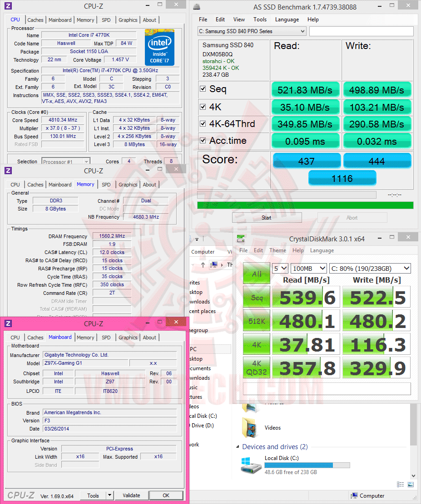
Task: Click the green progress bar in AS SSD
Action: tap(305, 205)
